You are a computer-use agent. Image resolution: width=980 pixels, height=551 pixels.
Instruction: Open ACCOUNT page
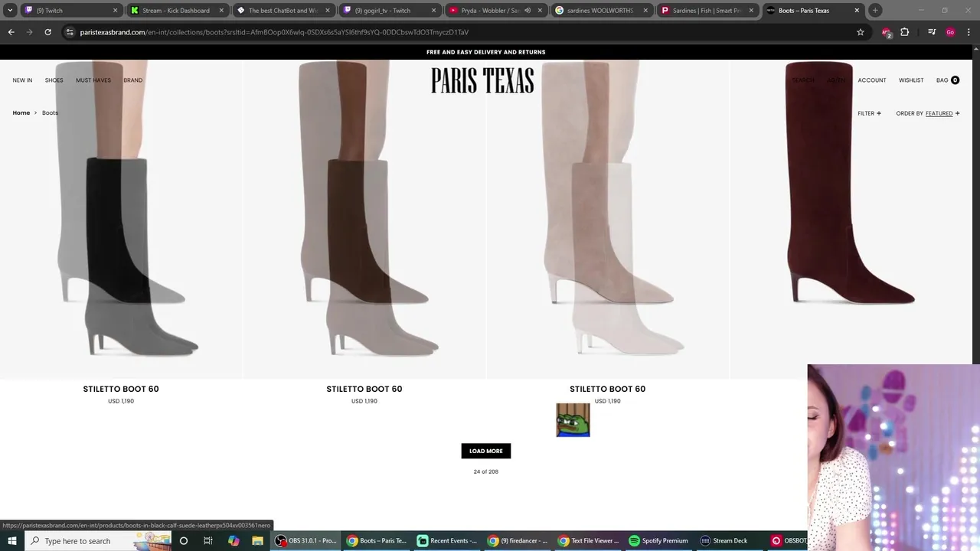[x=871, y=80]
